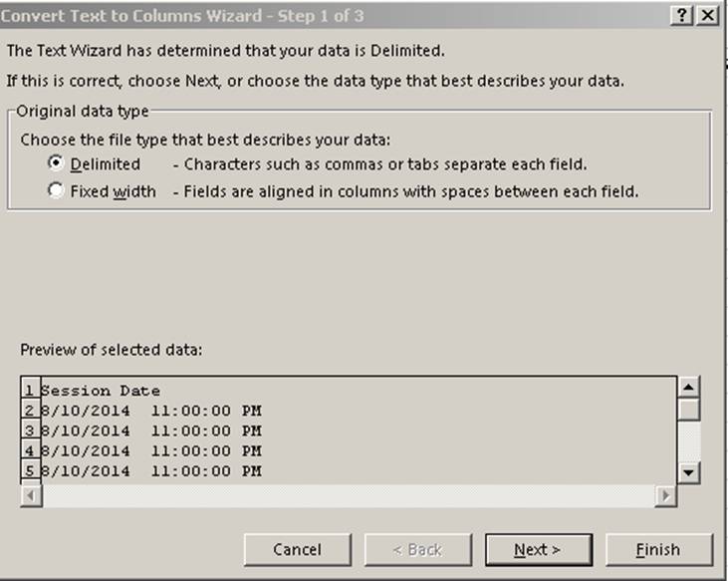Click the preview scroll up arrow
Screen dimensions: 728x581
pyautogui.click(x=688, y=387)
